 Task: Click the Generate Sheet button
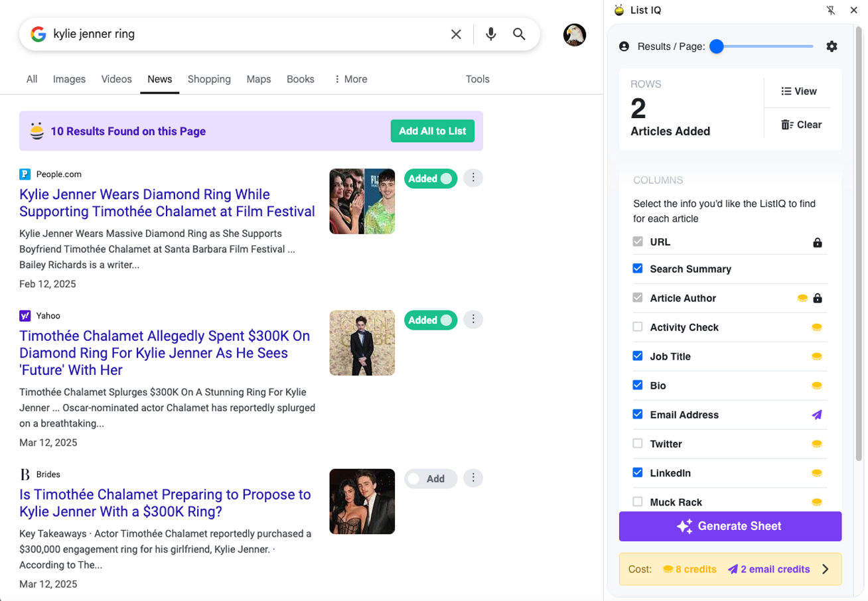pos(730,526)
